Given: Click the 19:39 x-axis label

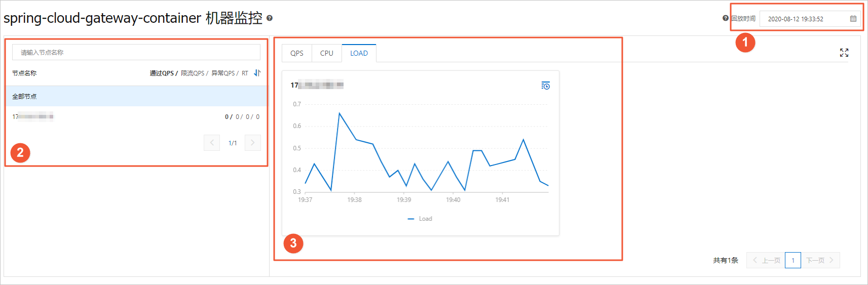Looking at the screenshot, I should click(404, 200).
